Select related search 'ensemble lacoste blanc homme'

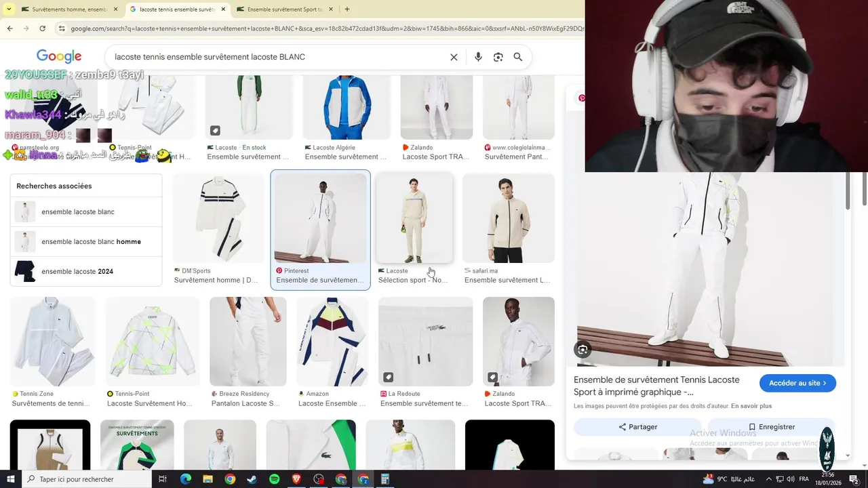tap(86, 241)
